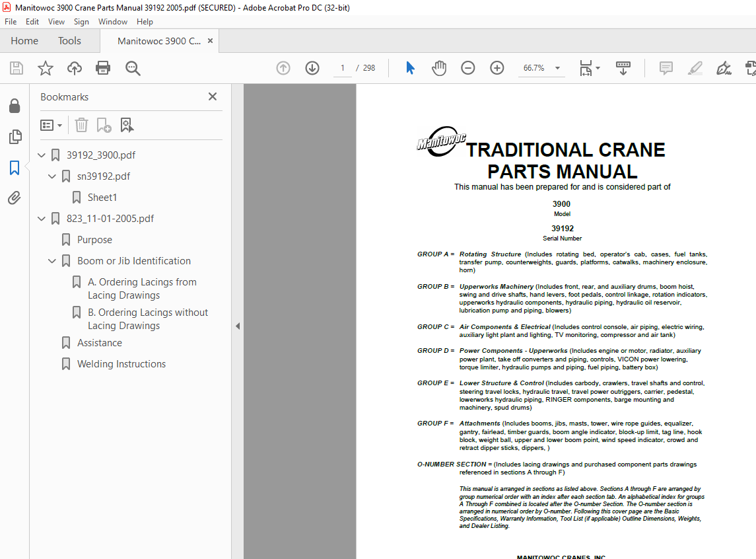Click the page number input field

(x=343, y=68)
